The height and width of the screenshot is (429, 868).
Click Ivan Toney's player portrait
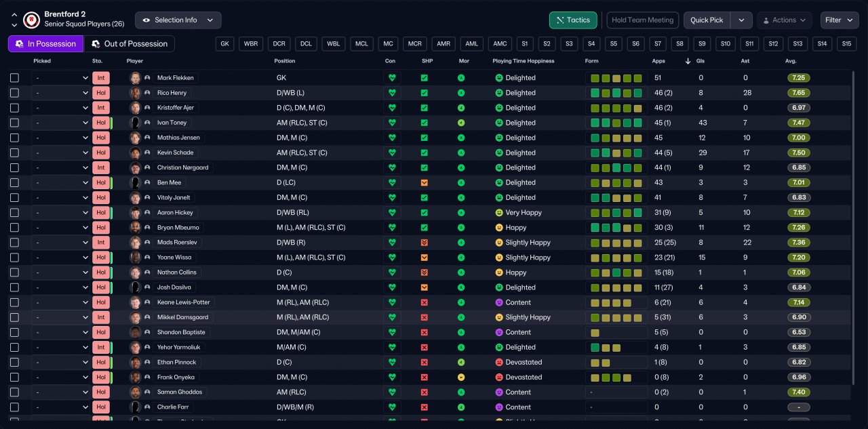click(136, 123)
